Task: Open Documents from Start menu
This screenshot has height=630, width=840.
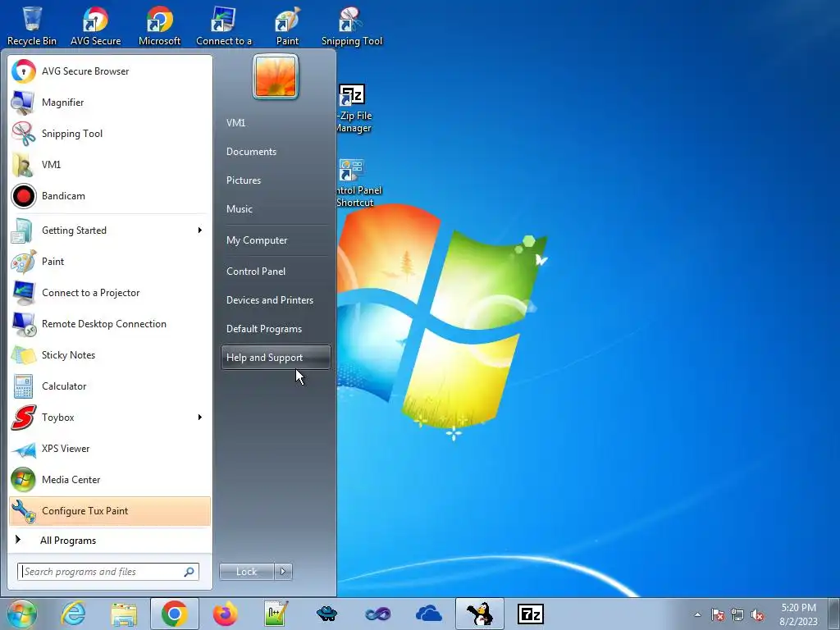Action: 276,152
